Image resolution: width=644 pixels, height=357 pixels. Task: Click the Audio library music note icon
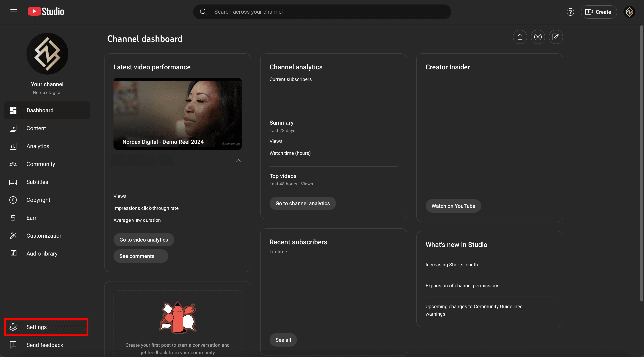click(13, 253)
